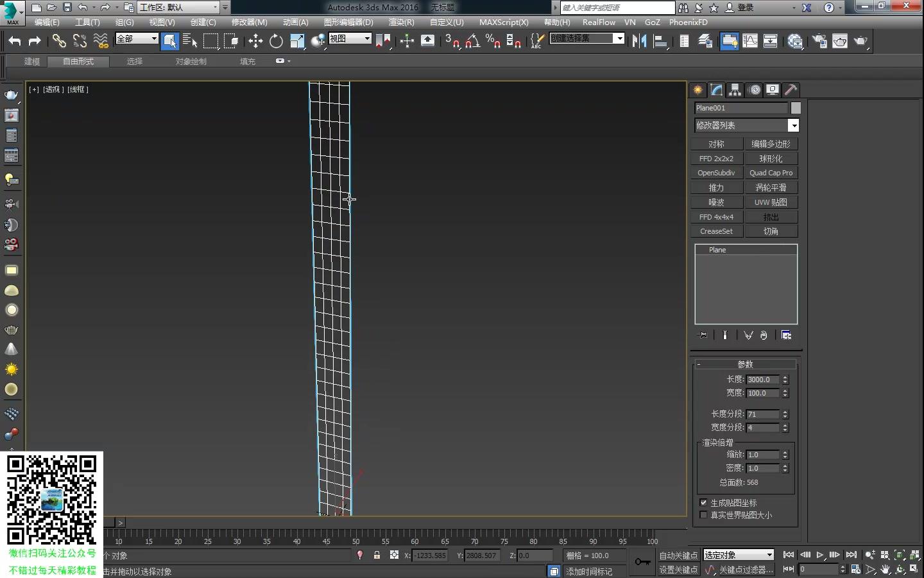Toggle Window/Crossing selection icon
The width and height of the screenshot is (924, 578).
231,41
